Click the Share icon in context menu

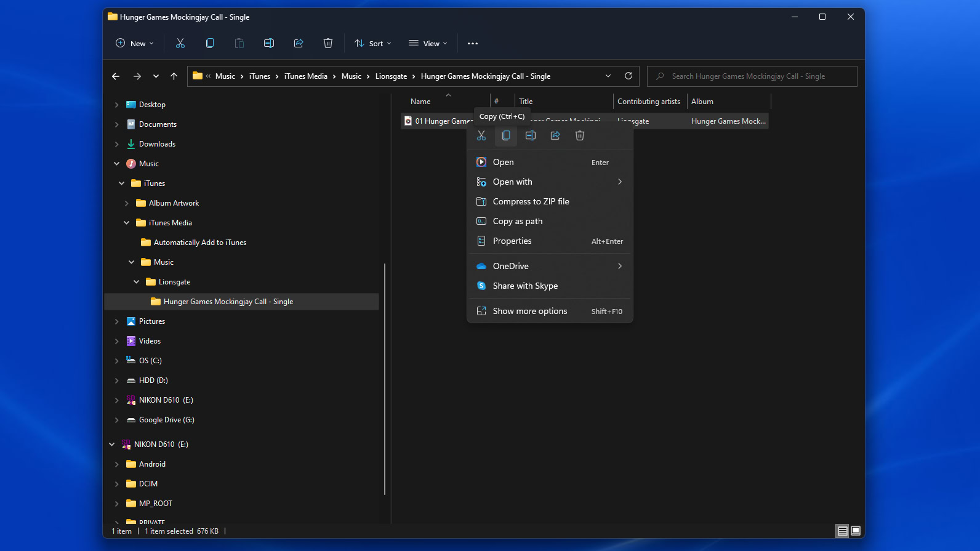click(555, 135)
